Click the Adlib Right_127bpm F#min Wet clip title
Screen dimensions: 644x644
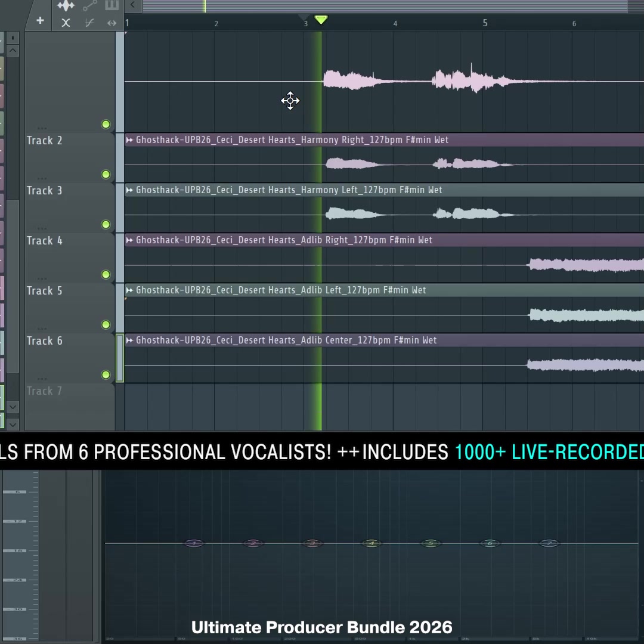pos(284,240)
